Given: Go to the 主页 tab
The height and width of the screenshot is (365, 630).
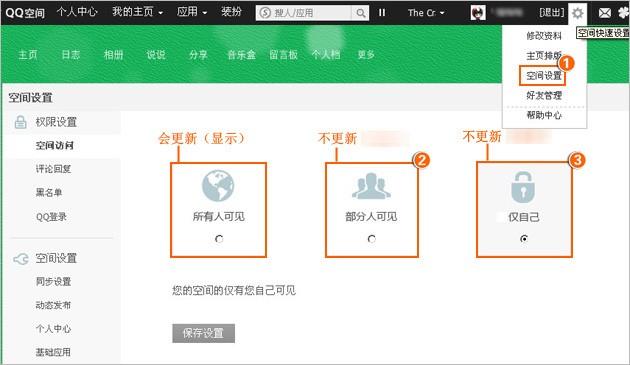Looking at the screenshot, I should [x=28, y=55].
